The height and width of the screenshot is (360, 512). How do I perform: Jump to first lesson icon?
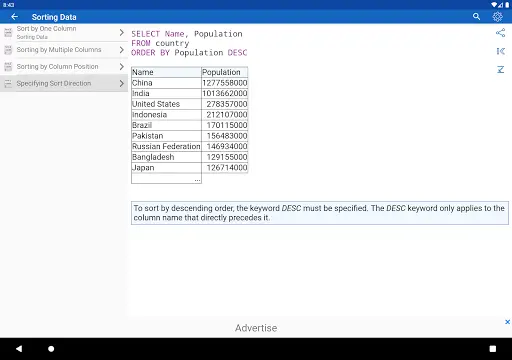[x=500, y=51]
